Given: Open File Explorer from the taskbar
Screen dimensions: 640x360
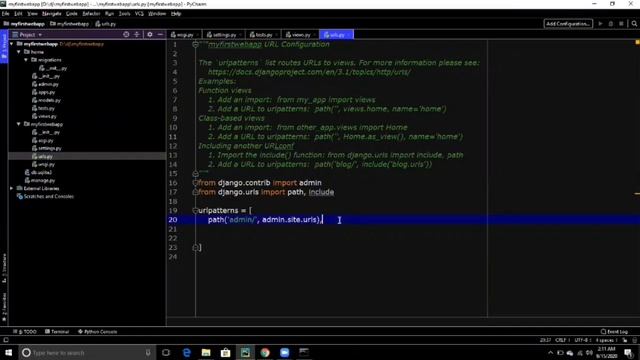Looking at the screenshot, I should coord(206,352).
